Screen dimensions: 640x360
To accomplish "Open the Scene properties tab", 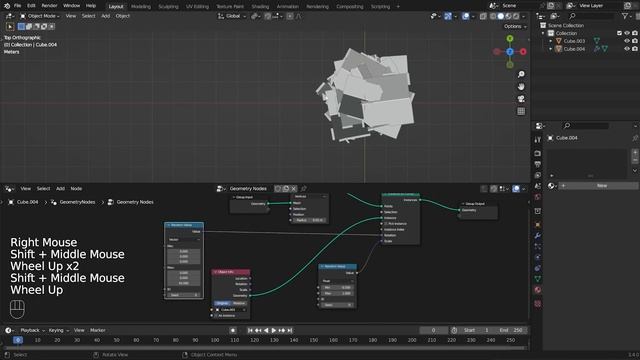I will pos(538,186).
